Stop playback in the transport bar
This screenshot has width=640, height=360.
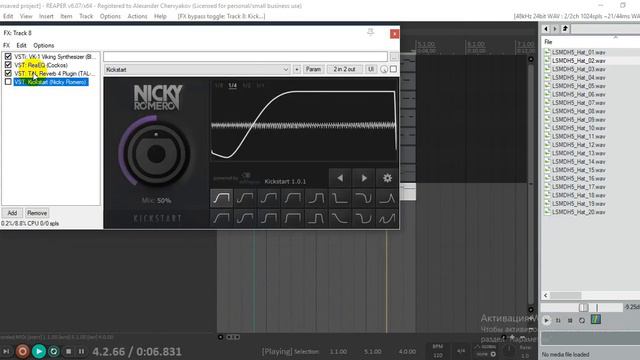point(69,351)
